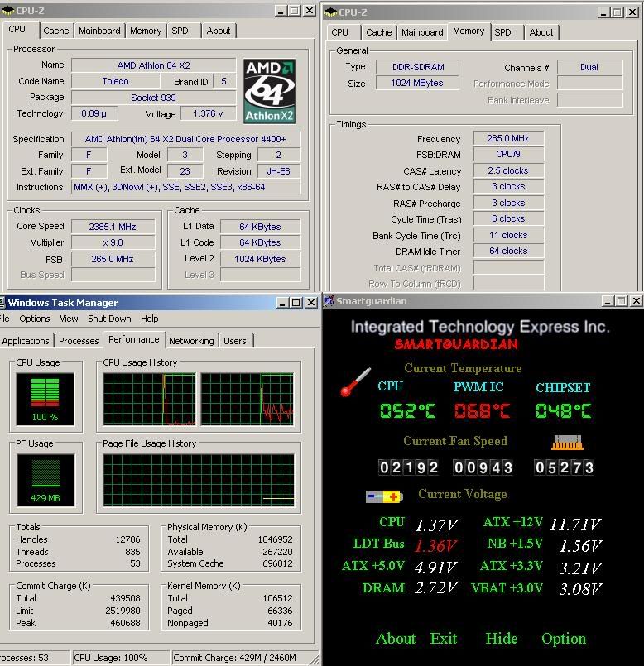Open Help menu in Task Manager
644x666 pixels.
(x=149, y=319)
